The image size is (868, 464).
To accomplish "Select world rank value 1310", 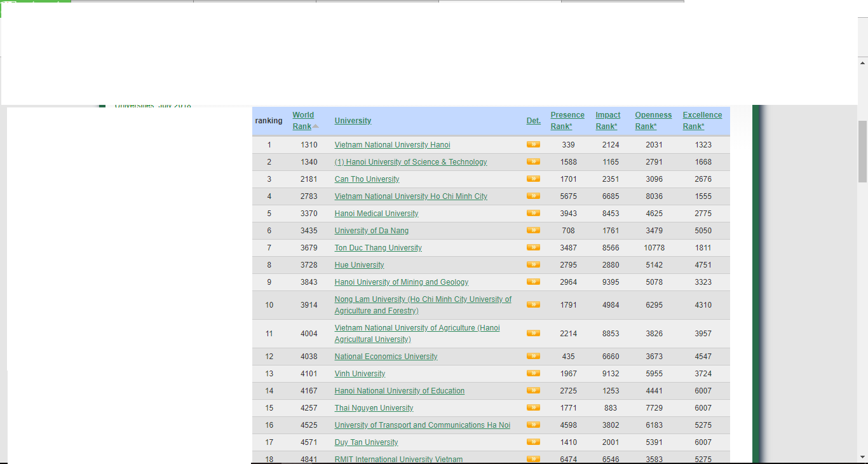I will [309, 145].
